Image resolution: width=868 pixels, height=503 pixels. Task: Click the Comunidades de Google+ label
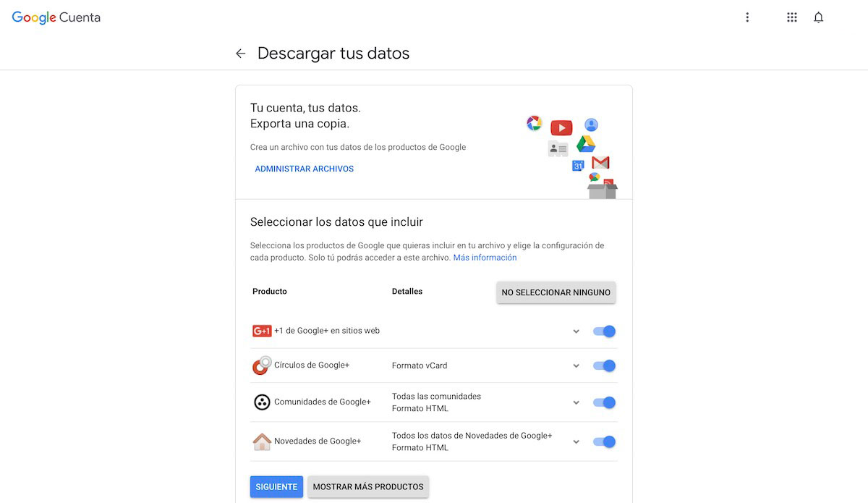click(x=323, y=402)
